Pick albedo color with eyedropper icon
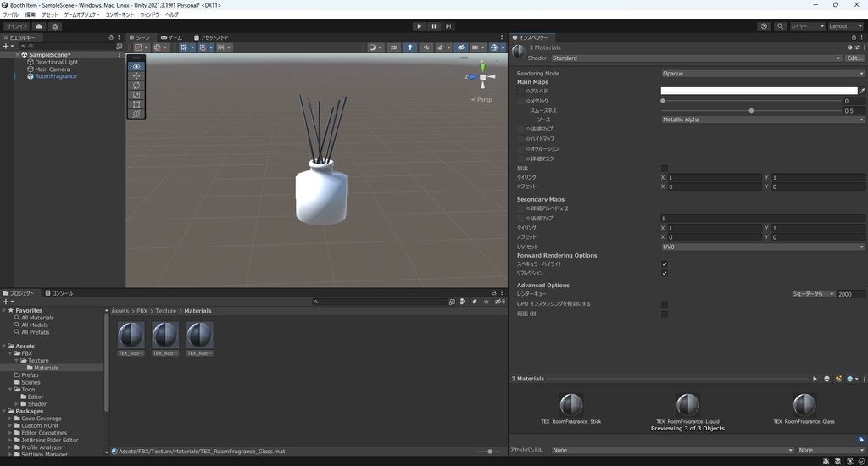868x466 pixels. (x=861, y=91)
